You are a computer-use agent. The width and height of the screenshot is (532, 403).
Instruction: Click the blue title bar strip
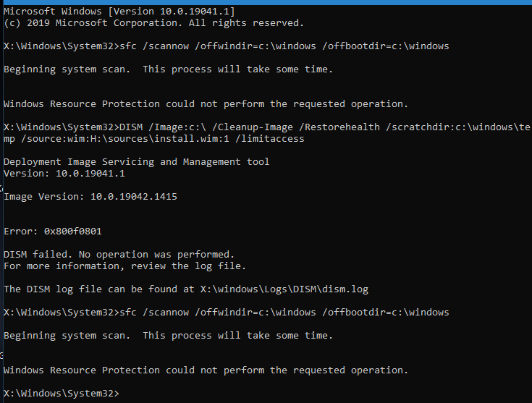266,2
